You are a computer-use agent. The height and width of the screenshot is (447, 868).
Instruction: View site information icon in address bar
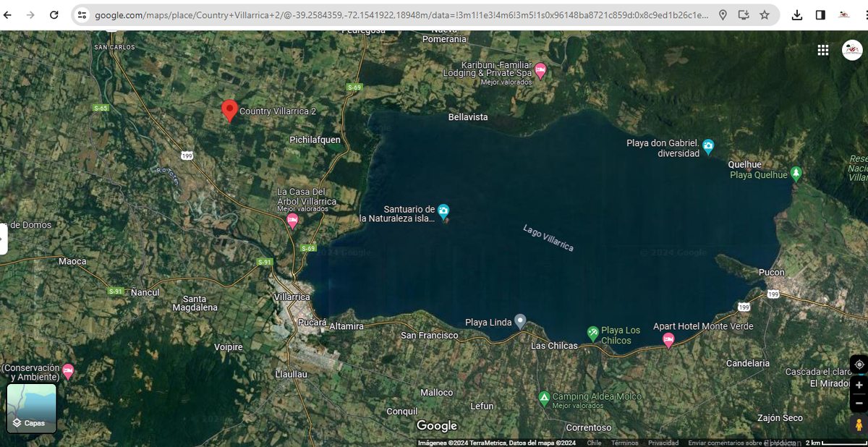(82, 14)
